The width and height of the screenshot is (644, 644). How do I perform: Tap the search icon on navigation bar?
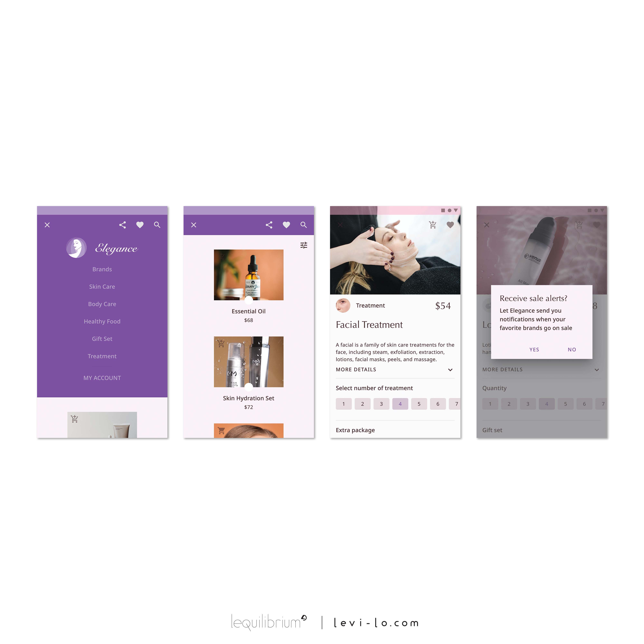(156, 225)
